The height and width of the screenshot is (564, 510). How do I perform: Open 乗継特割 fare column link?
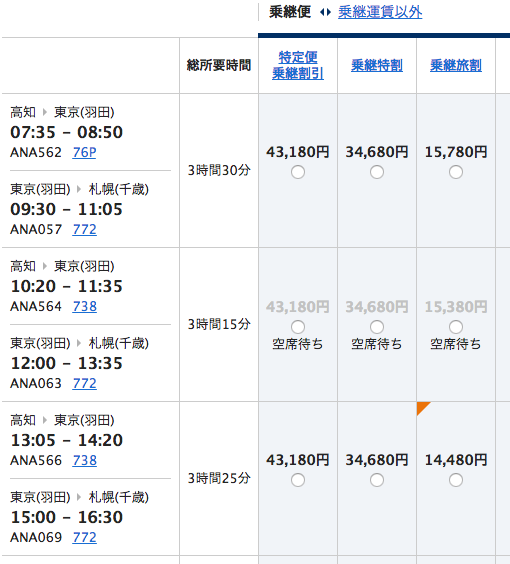377,65
